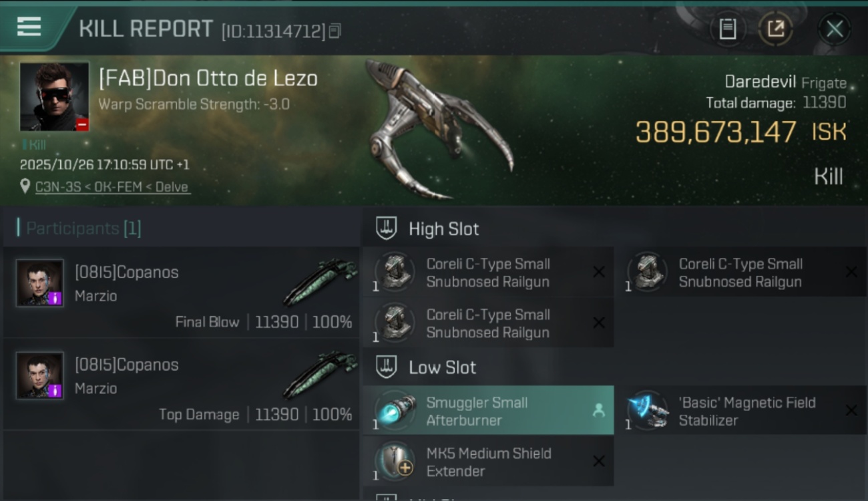Collapse the High Slot section
Viewport: 868px width, 501px height.
tap(387, 228)
